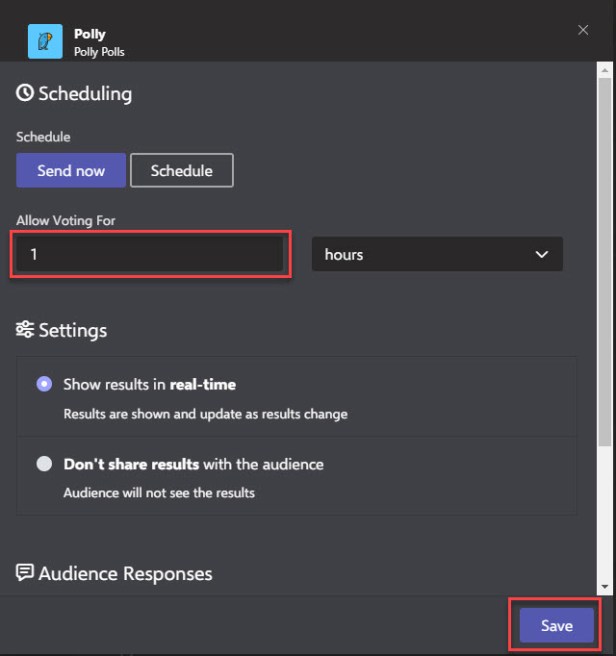Click the Polly parrot app icon
Image resolution: width=616 pixels, height=656 pixels.
click(x=45, y=41)
